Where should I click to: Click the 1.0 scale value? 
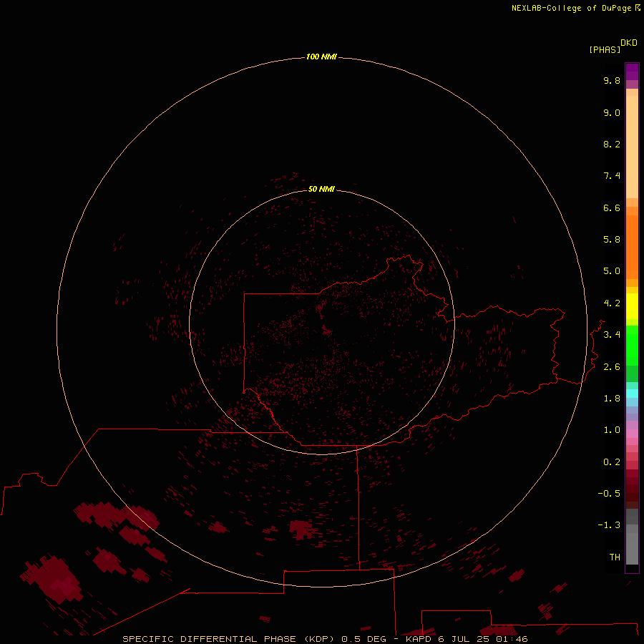(612, 430)
